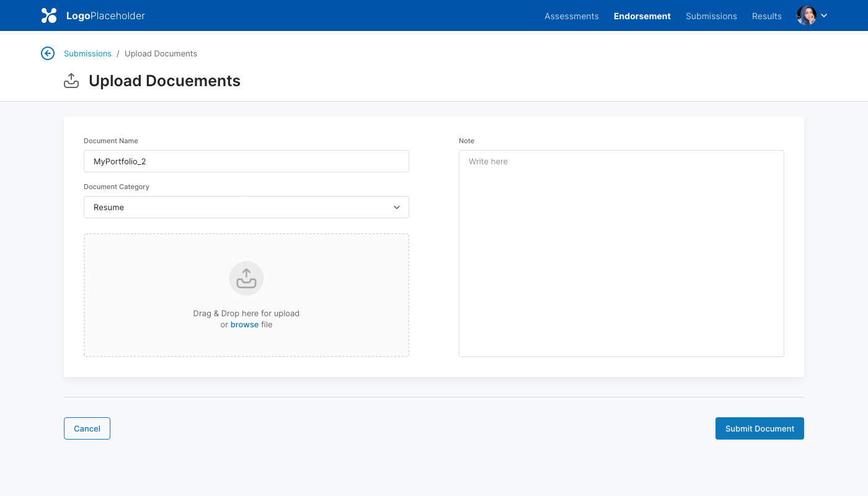Click the back arrow circle icon
The image size is (868, 496).
click(x=48, y=53)
